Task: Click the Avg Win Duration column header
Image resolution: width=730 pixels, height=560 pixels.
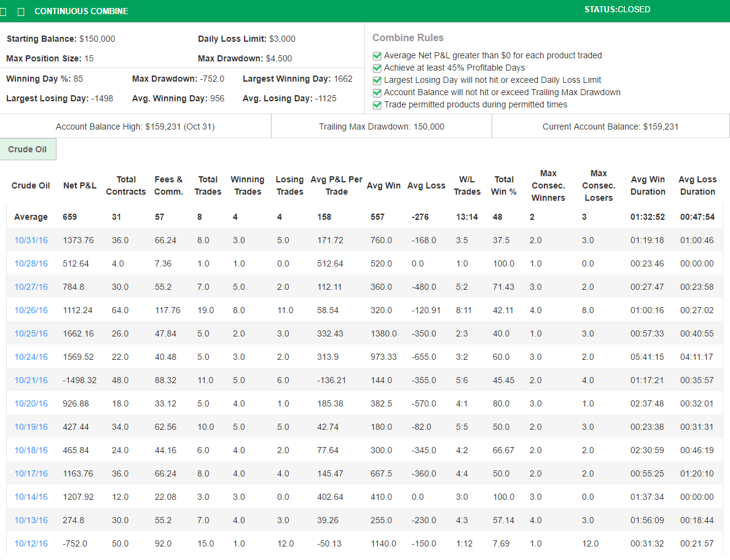Action: (x=648, y=185)
